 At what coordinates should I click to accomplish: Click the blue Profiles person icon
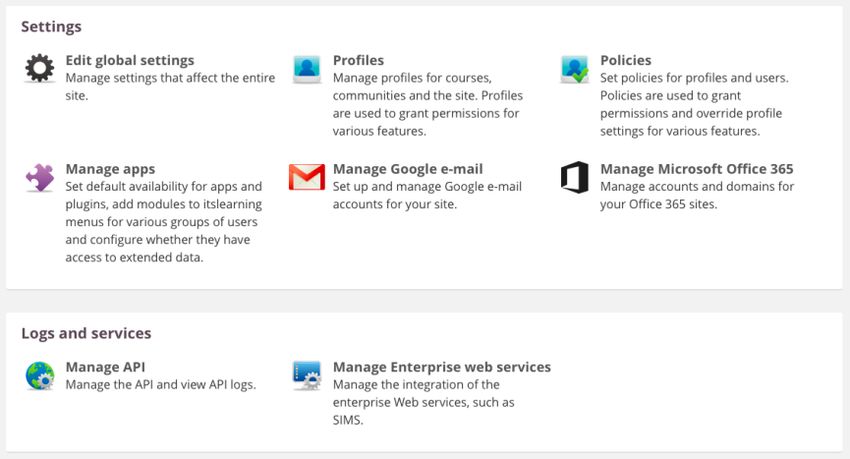click(x=307, y=69)
